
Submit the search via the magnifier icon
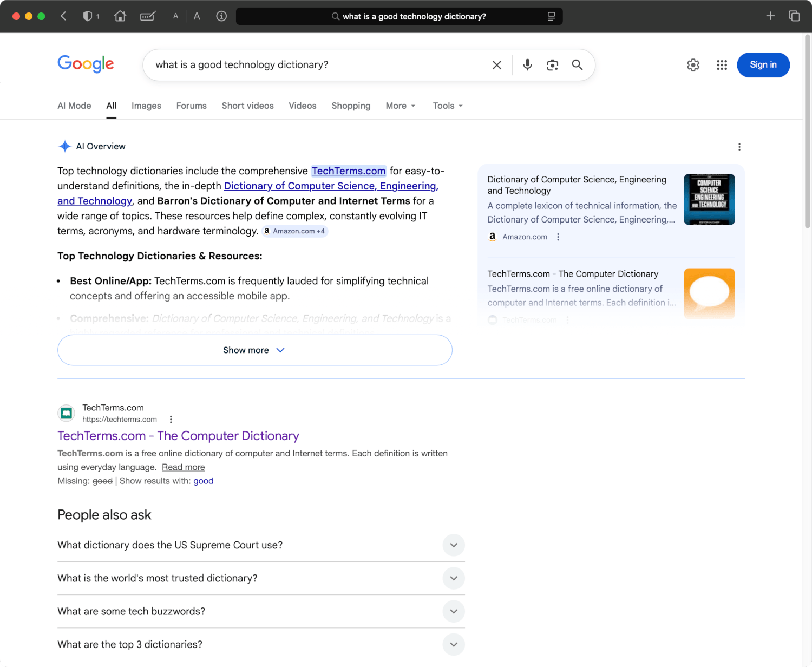[577, 64]
